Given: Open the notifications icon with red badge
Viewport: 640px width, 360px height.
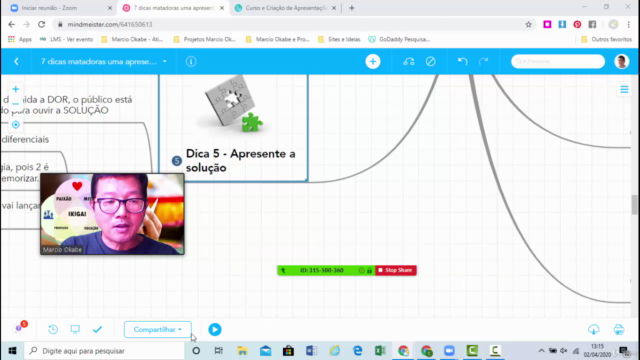Looking at the screenshot, I should 20,327.
